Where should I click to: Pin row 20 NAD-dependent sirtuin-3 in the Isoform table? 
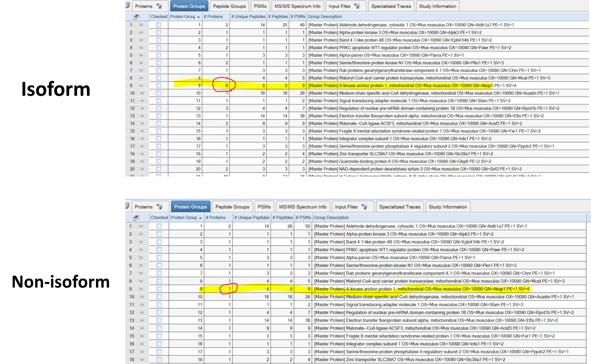tap(142, 169)
